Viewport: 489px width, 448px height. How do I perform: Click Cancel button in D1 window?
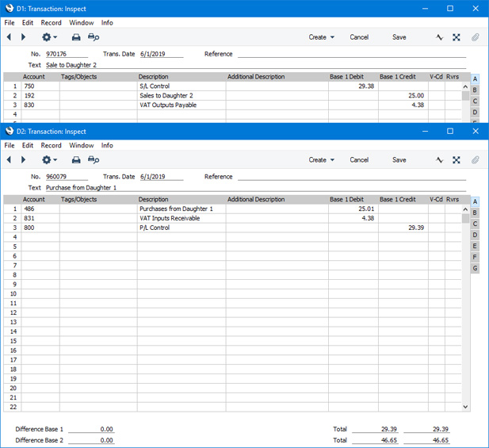point(359,37)
